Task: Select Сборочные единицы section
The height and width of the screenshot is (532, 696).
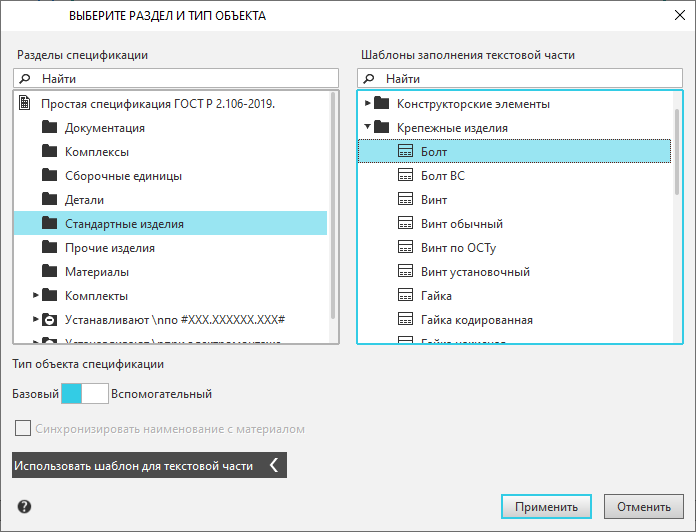Action: click(x=123, y=175)
